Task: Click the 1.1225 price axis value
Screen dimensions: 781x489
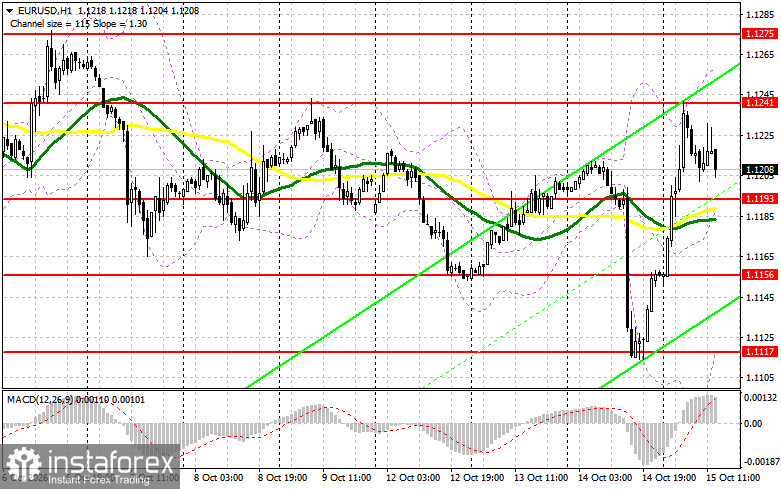Action: (760, 135)
